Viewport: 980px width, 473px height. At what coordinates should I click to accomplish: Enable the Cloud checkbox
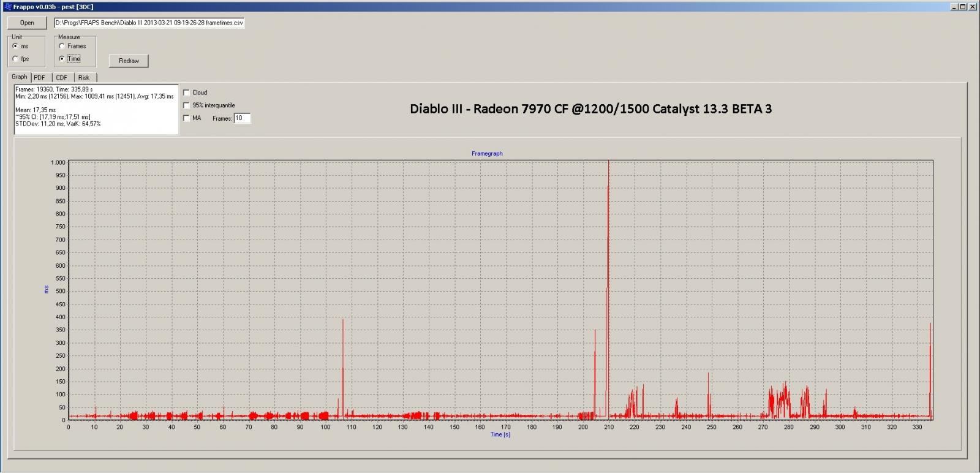click(186, 93)
